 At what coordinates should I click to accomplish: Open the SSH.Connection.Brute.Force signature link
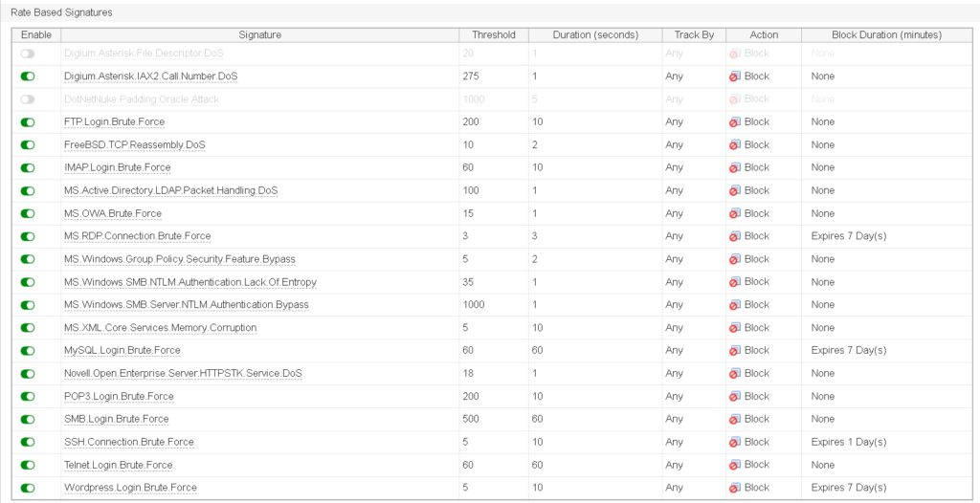[129, 443]
